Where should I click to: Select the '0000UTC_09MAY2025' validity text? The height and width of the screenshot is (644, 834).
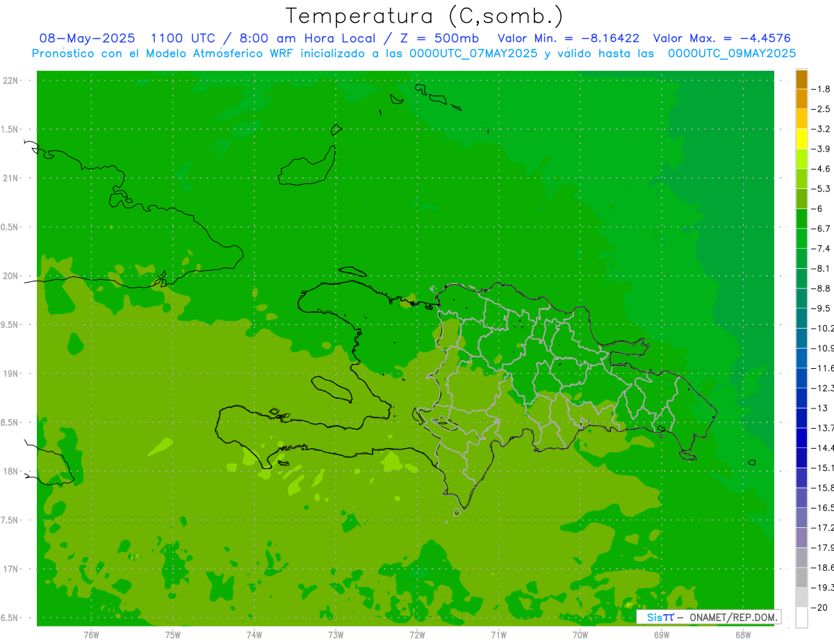click(731, 53)
